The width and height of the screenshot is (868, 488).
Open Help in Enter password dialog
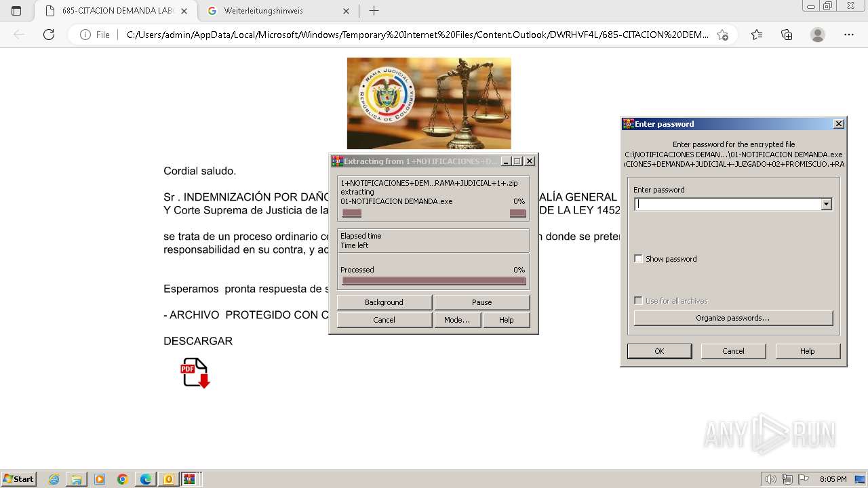tap(807, 351)
